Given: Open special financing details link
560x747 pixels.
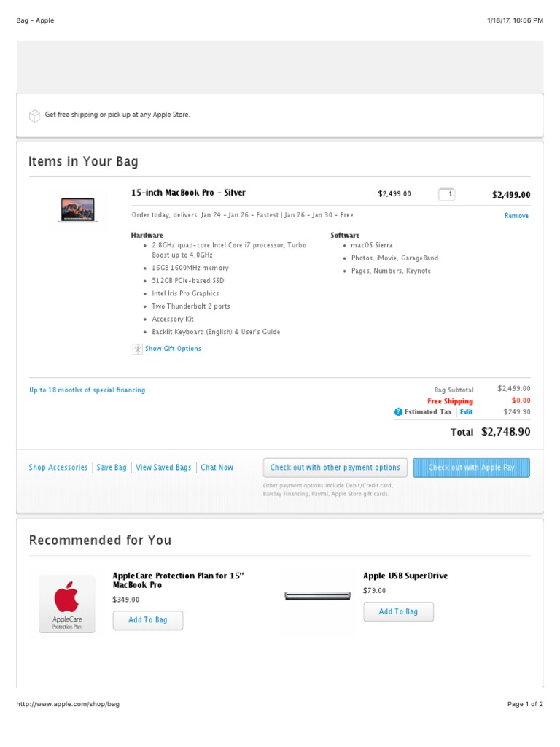Looking at the screenshot, I should coord(87,390).
